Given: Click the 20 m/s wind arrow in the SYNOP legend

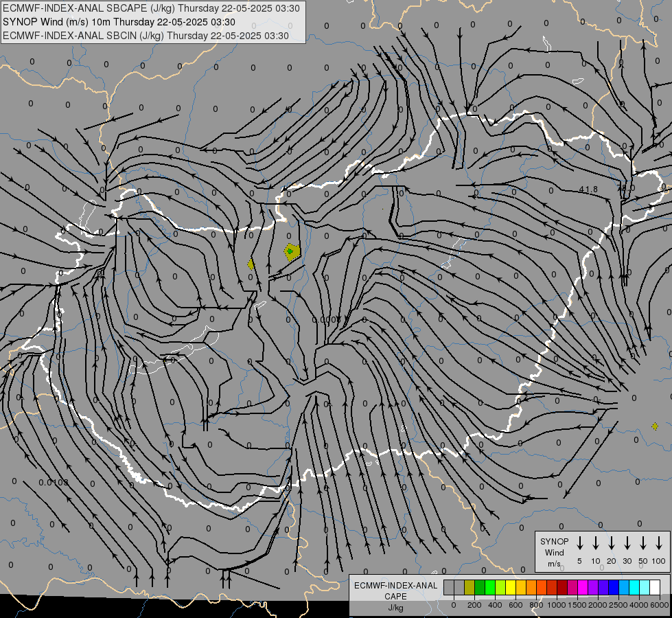Looking at the screenshot, I should pyautogui.click(x=611, y=542).
